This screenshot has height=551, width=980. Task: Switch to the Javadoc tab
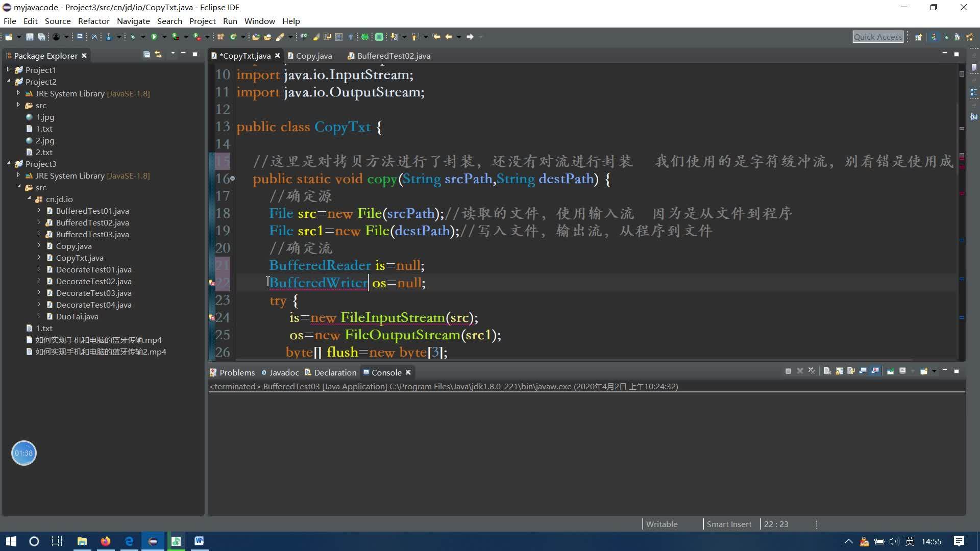(280, 372)
